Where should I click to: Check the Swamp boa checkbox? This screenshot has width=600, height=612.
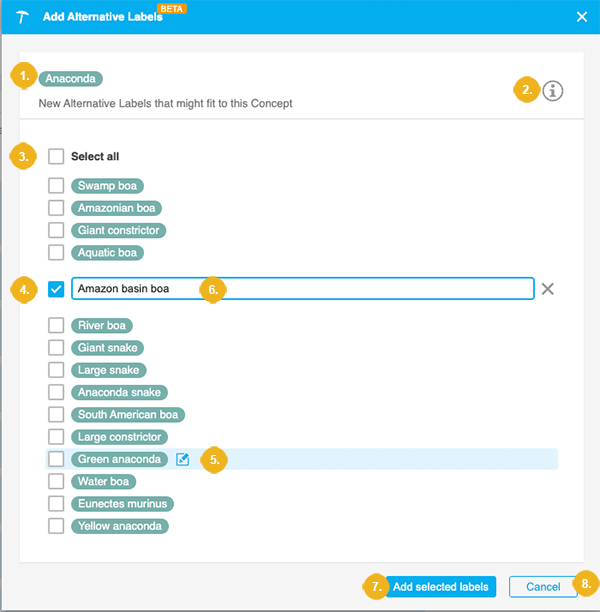point(56,185)
